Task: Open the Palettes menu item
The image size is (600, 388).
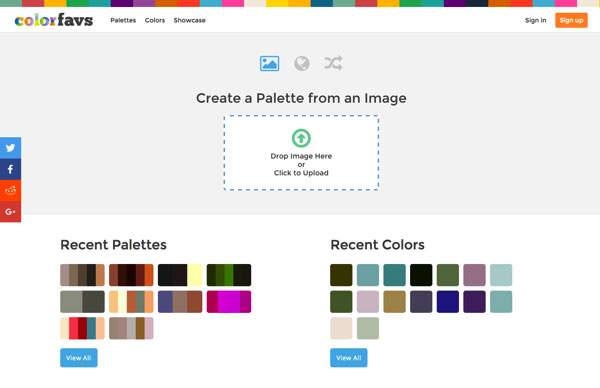Action: (x=123, y=20)
